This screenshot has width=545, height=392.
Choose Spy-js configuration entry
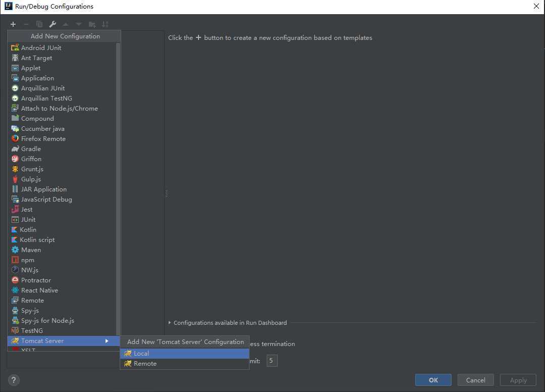(62, 310)
